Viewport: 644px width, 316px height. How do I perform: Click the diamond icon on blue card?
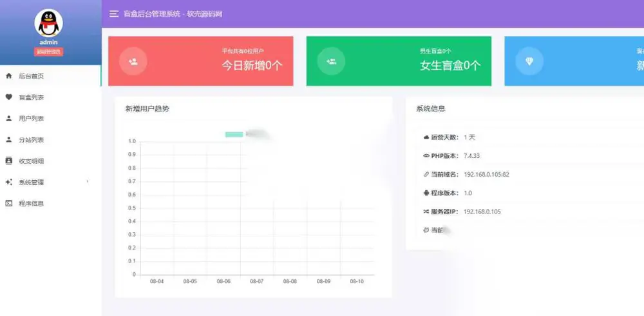click(x=529, y=61)
